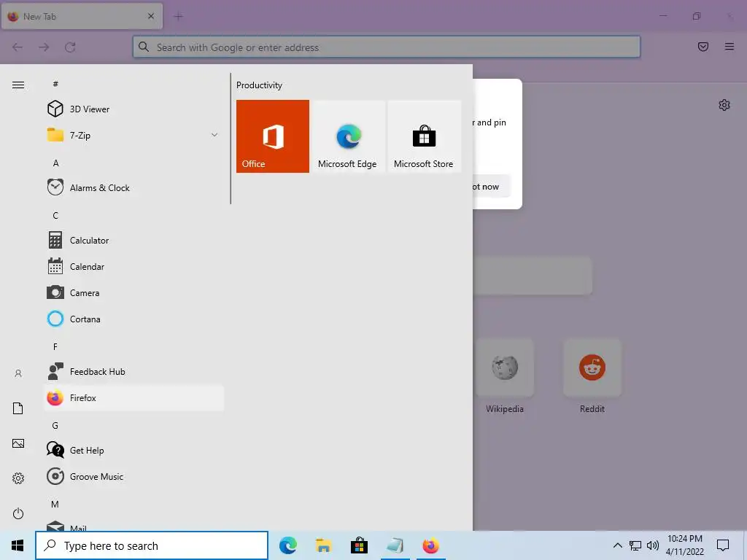Open Cortana from the app list
The height and width of the screenshot is (560, 747).
134,319
